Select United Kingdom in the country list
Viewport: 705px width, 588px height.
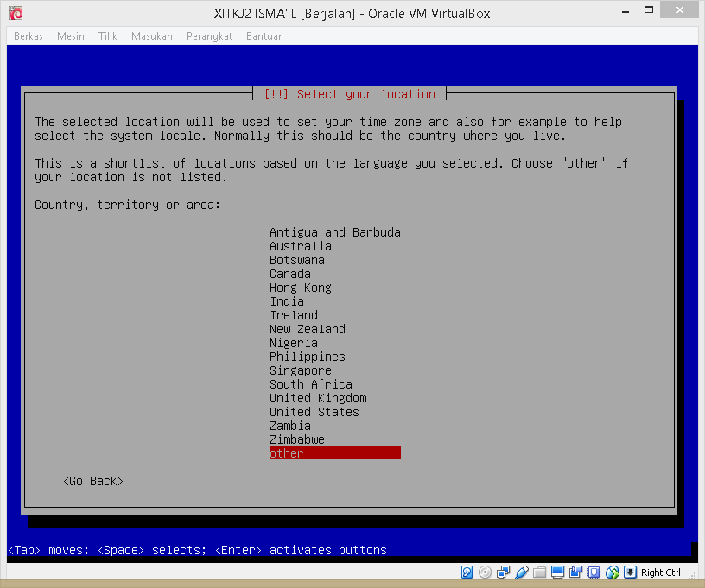[x=335, y=398]
